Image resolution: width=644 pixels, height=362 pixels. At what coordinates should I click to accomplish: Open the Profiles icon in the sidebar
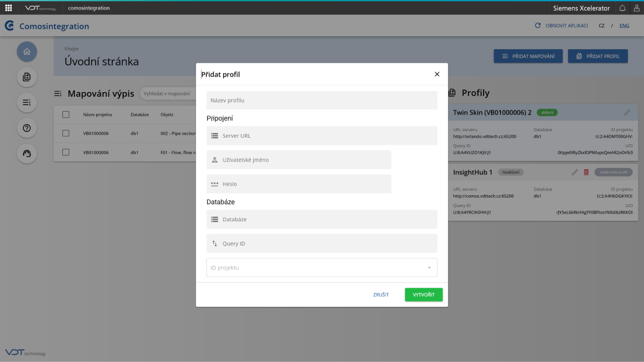(x=27, y=77)
